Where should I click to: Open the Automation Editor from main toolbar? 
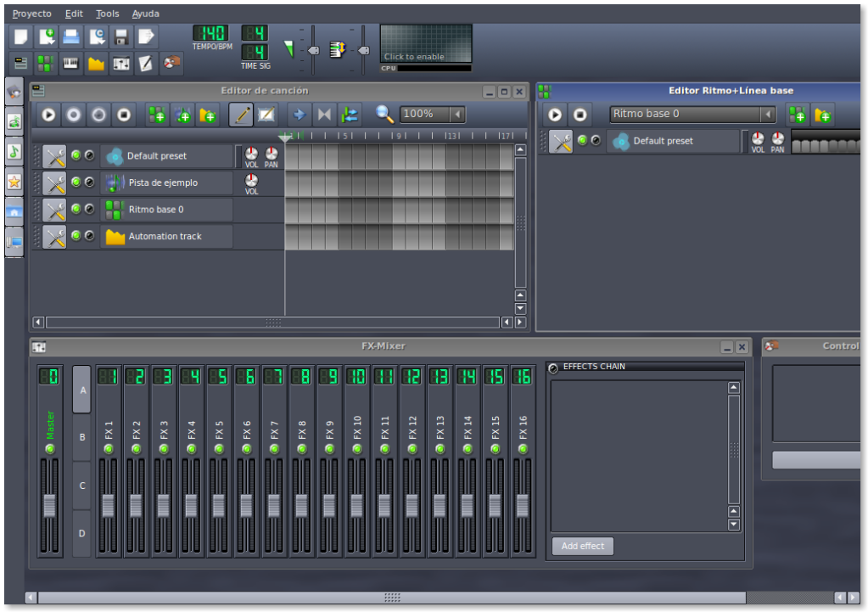pos(97,63)
